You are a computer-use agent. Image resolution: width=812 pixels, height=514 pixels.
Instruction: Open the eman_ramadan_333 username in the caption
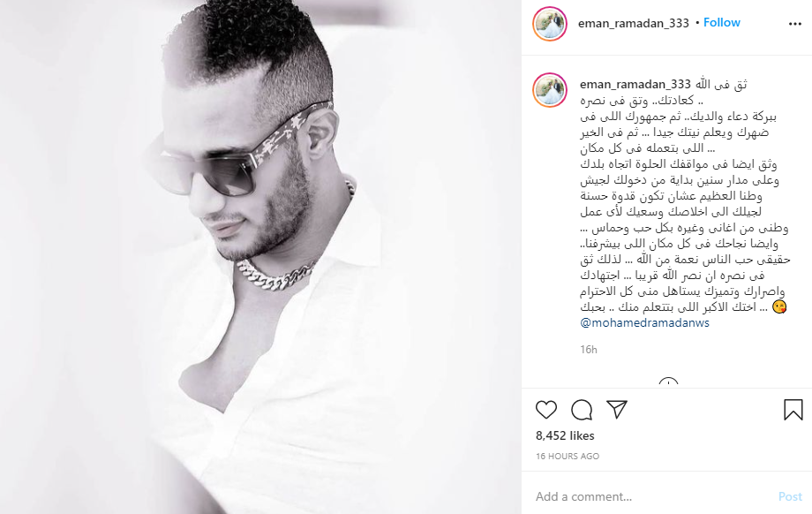[x=635, y=84]
